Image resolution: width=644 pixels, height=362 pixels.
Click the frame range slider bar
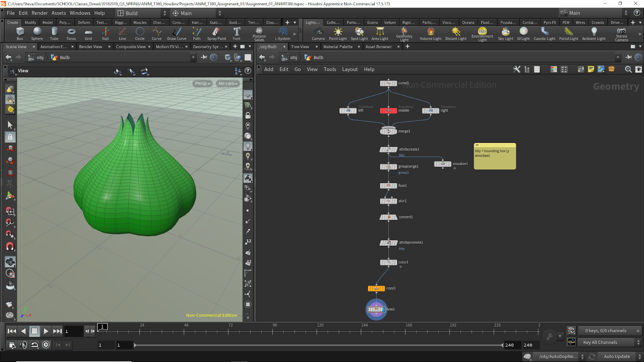(x=318, y=345)
